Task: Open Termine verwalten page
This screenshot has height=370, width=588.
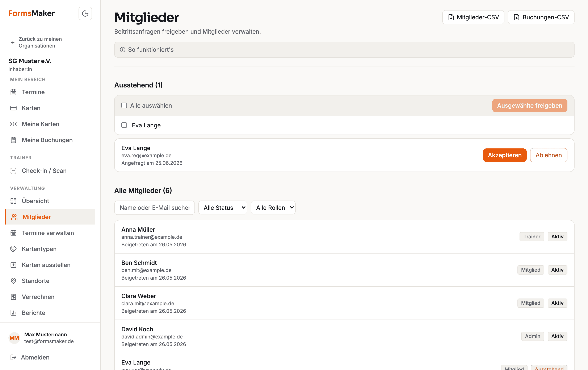Action: 50,233
